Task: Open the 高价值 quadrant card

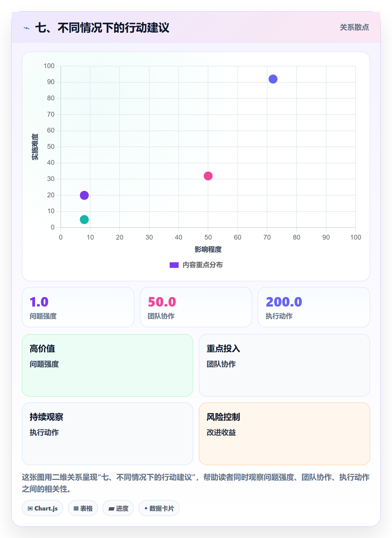Action: [108, 365]
